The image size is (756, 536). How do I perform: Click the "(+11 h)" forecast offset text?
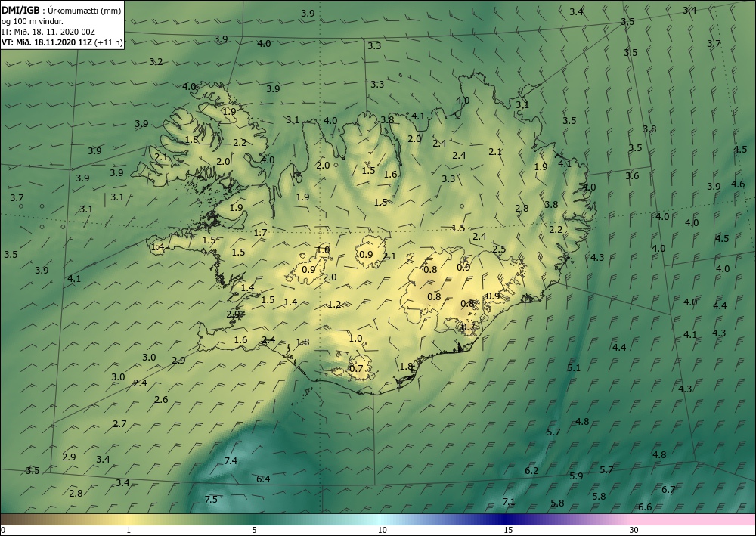(108, 42)
